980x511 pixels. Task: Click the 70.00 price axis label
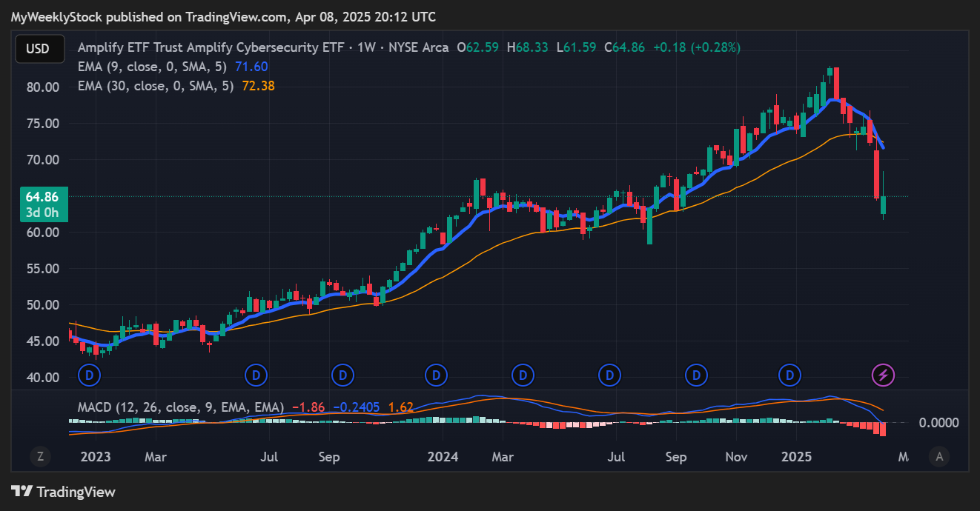(42, 160)
